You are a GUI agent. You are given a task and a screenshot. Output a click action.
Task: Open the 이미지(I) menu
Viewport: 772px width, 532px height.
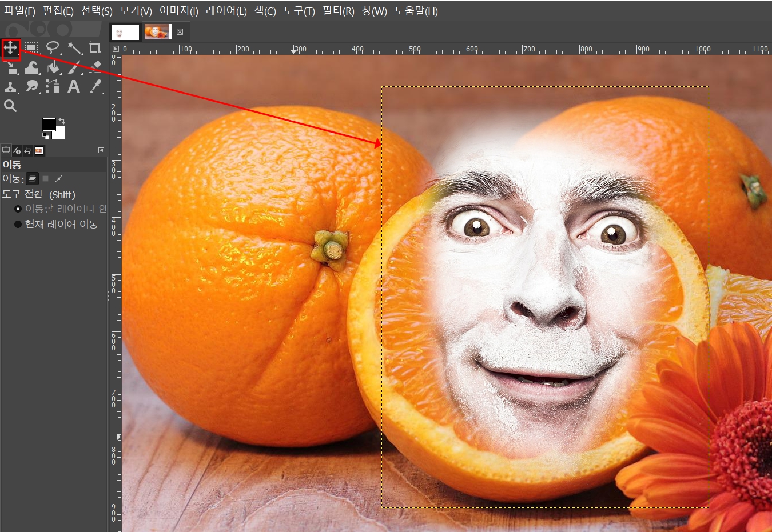tap(178, 11)
